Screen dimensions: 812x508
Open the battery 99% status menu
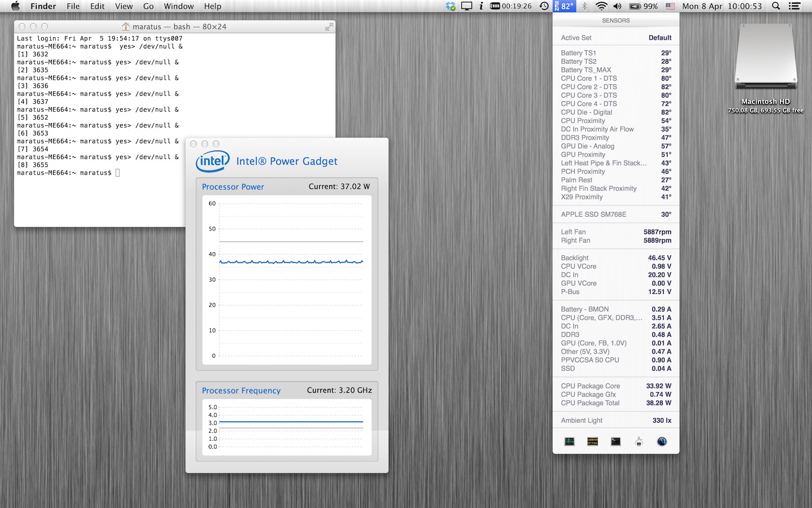(643, 6)
